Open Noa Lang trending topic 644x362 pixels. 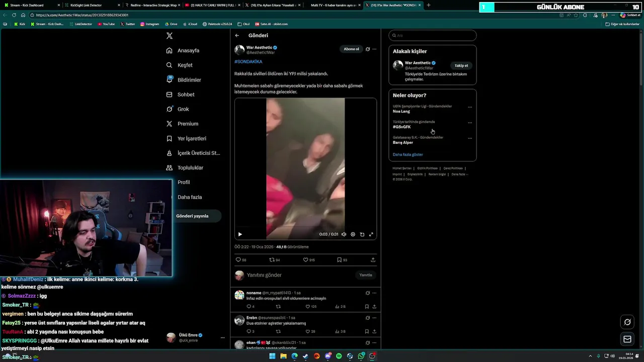point(401,112)
